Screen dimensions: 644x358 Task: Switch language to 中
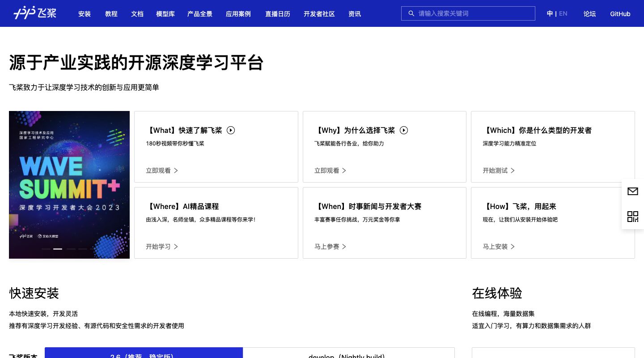pos(550,13)
